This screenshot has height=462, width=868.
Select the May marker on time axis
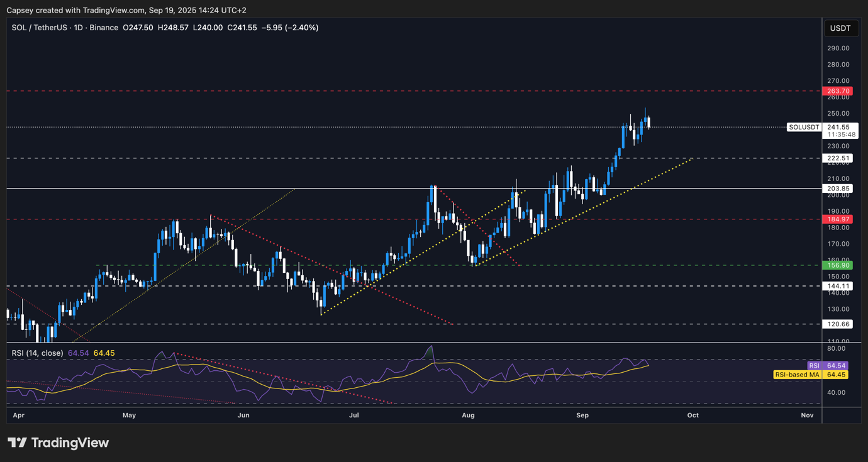point(129,415)
